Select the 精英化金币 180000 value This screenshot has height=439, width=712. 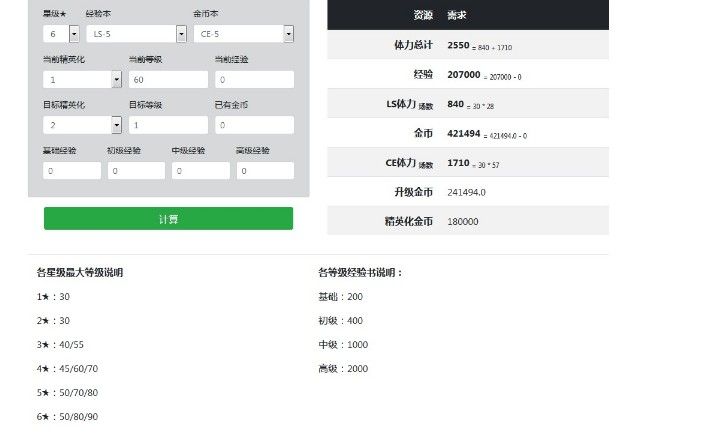pyautogui.click(x=463, y=221)
